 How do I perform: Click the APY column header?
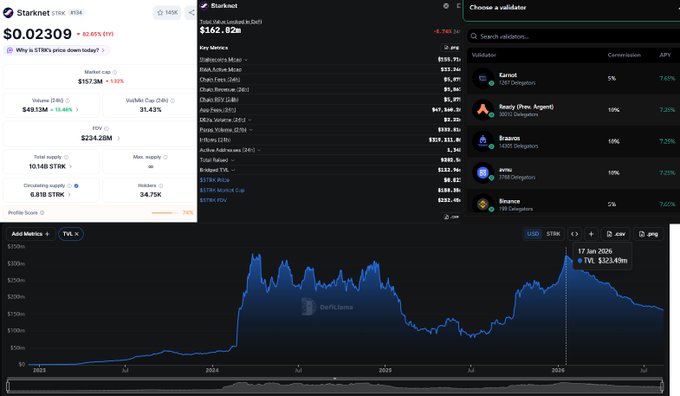coord(664,55)
